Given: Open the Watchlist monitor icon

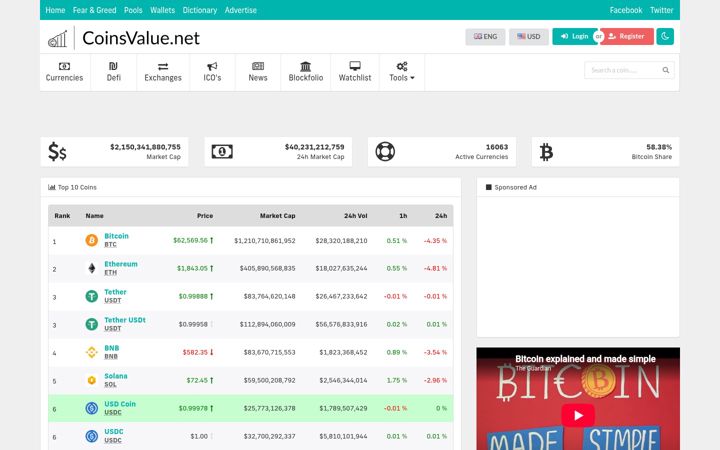Looking at the screenshot, I should (x=355, y=66).
